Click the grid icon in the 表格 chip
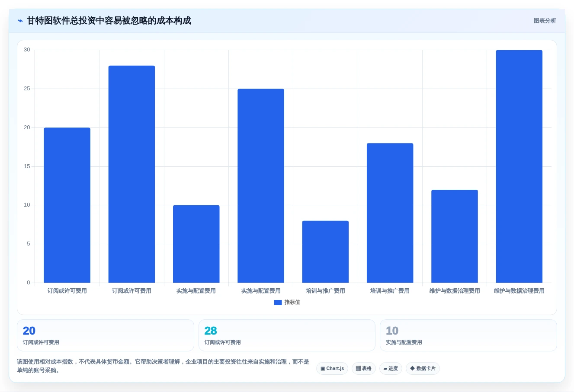 point(358,369)
